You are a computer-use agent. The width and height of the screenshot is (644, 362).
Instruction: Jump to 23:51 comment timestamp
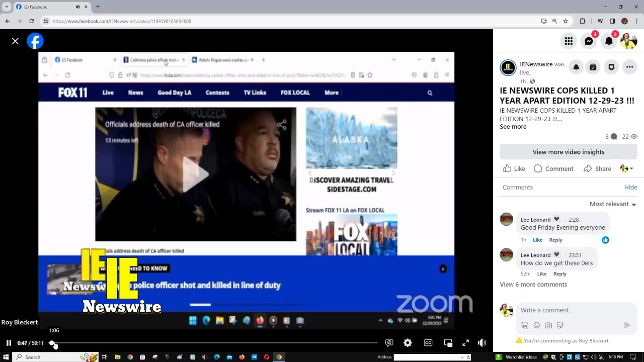pos(575,255)
